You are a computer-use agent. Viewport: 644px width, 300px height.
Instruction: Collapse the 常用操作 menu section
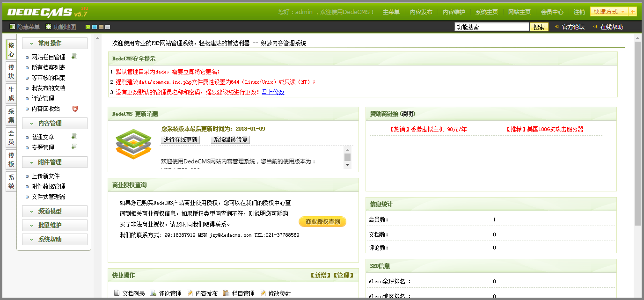click(54, 44)
